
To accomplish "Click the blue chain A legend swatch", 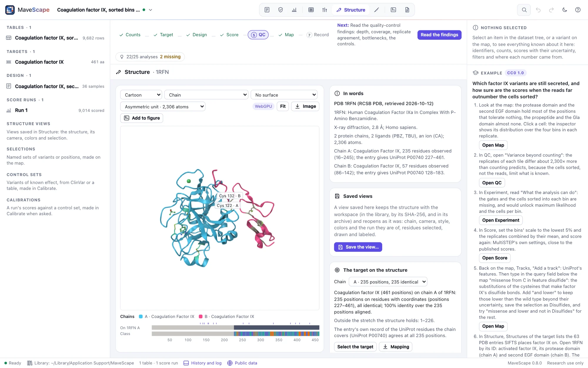I will (x=141, y=316).
